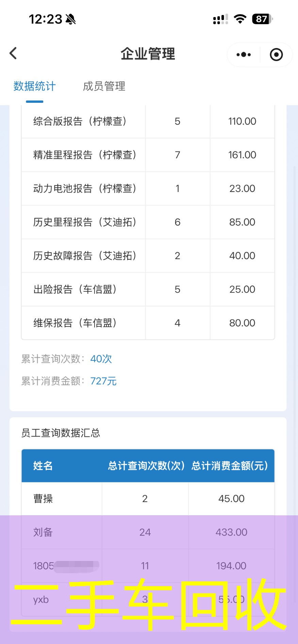The height and width of the screenshot is (644, 298).
Task: Choose the 历史故障报告（艾迪拓）row
Action: (85, 256)
